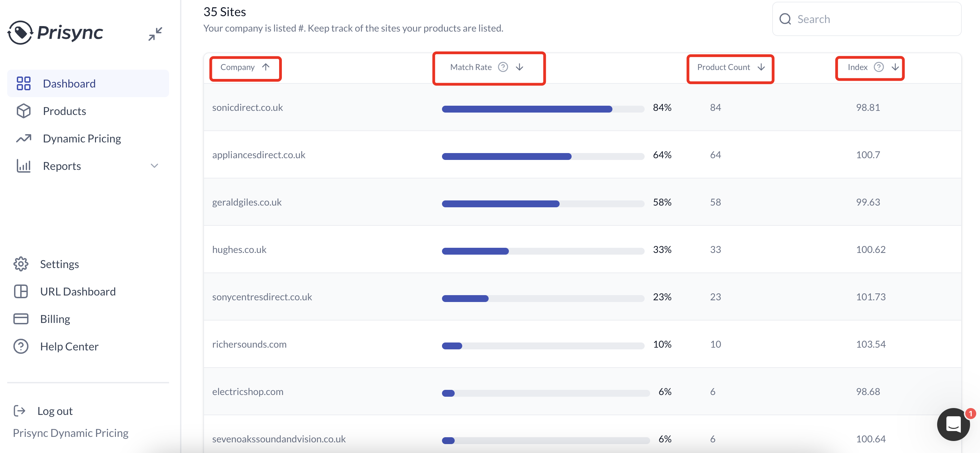
Task: Open the chat support bubble
Action: 953,424
